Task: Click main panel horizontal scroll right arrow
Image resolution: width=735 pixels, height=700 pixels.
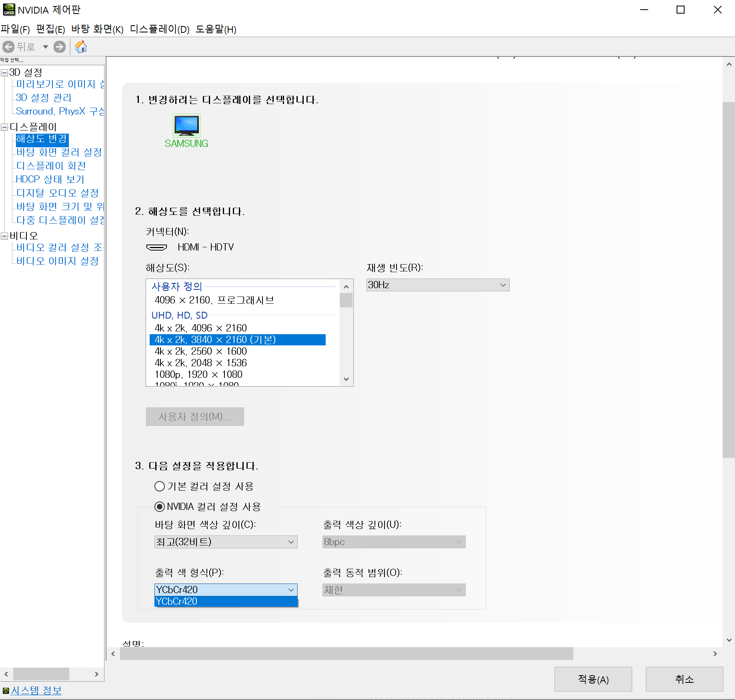Action: (715, 654)
